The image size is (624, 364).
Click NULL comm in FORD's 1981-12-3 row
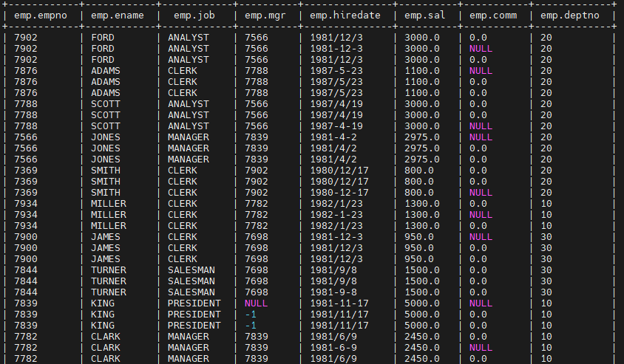[x=481, y=49]
